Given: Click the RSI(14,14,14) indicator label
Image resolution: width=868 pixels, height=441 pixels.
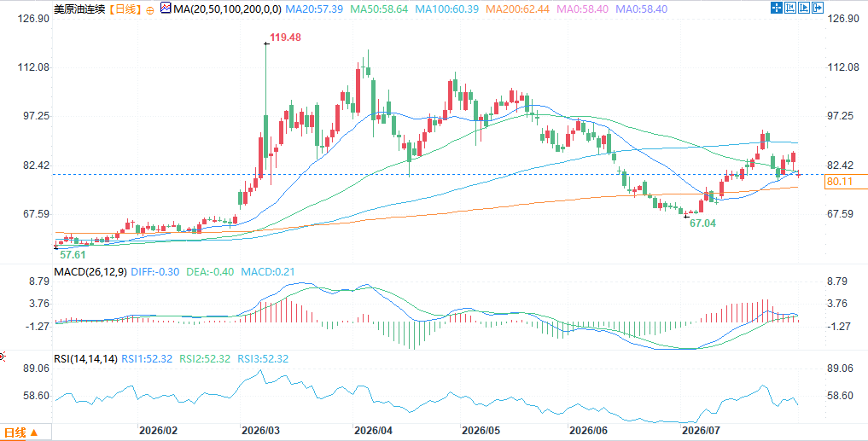Looking at the screenshot, I should point(86,359).
